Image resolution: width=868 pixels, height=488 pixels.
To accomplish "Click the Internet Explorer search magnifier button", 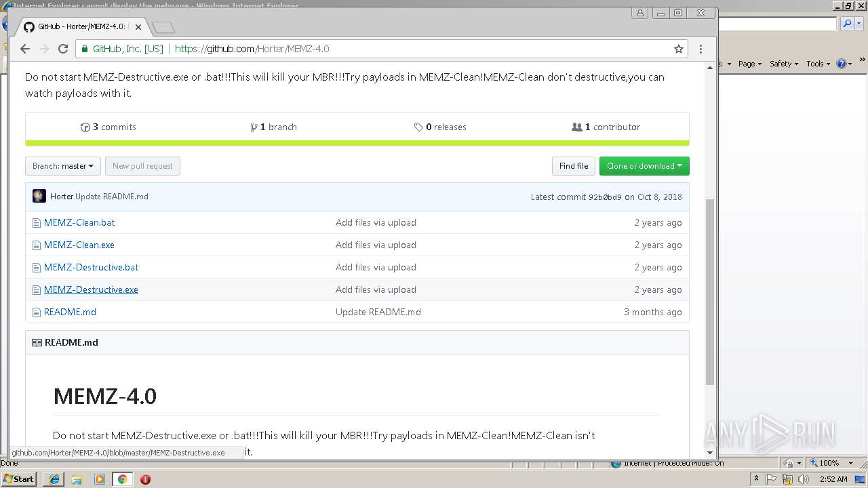I will 846,24.
